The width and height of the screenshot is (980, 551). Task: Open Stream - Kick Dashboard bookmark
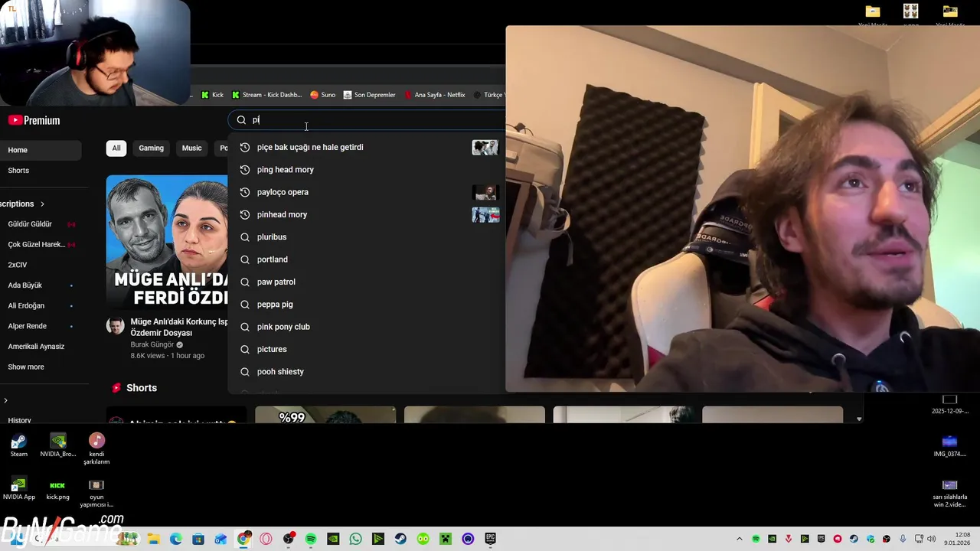(266, 95)
